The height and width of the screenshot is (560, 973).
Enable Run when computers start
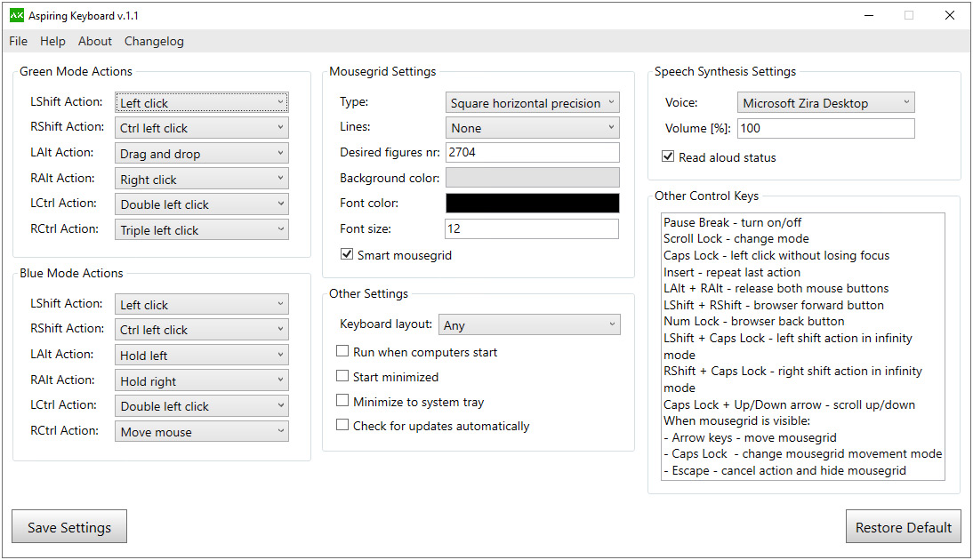tap(342, 351)
